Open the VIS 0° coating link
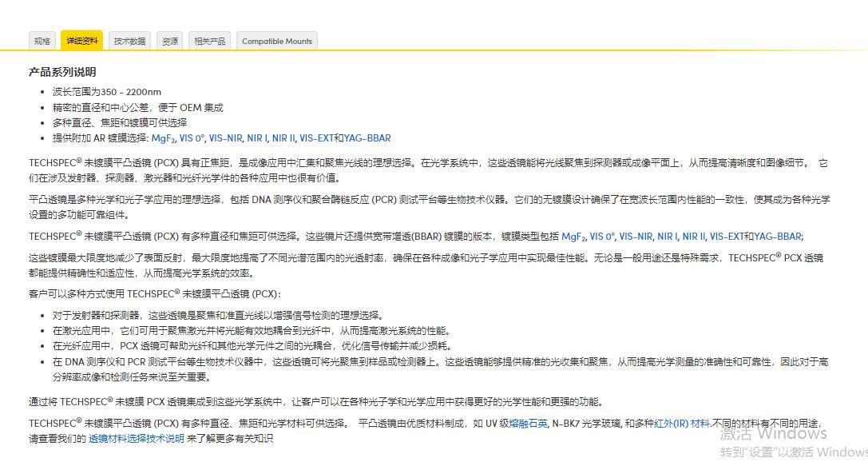The image size is (868, 474). pyautogui.click(x=191, y=137)
